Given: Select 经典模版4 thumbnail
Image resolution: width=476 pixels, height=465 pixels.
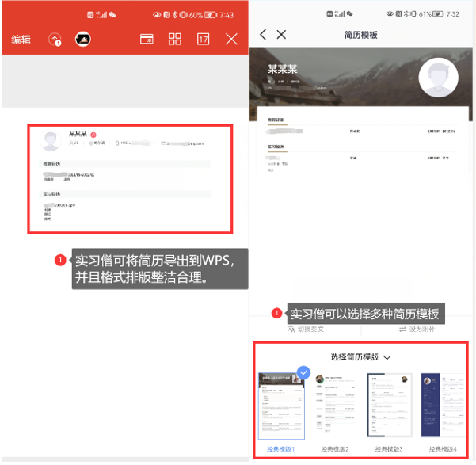Looking at the screenshot, I should coord(443,405).
